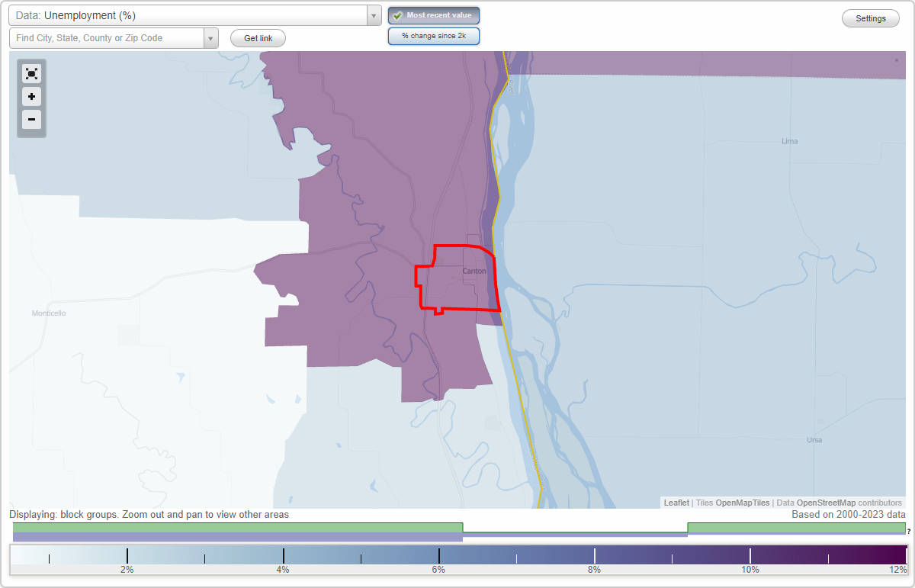Expand the location search dropdown arrow
The height and width of the screenshot is (588, 915).
click(211, 38)
